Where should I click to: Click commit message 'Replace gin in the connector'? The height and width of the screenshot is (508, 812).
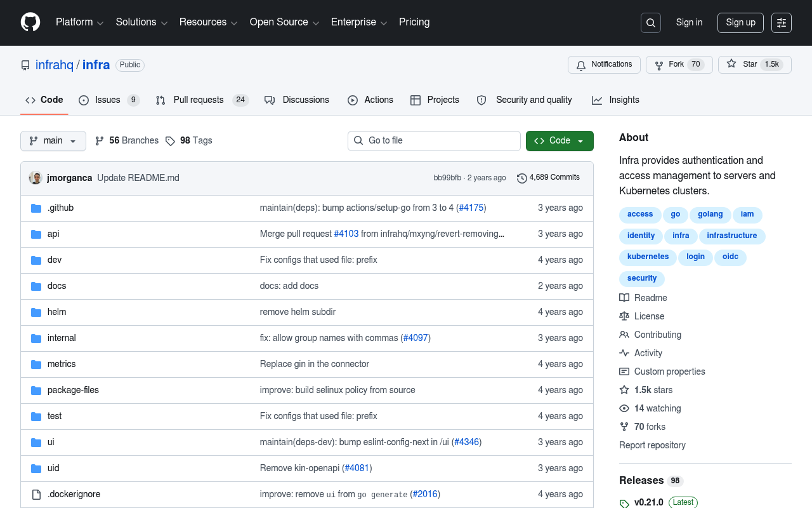pyautogui.click(x=315, y=364)
